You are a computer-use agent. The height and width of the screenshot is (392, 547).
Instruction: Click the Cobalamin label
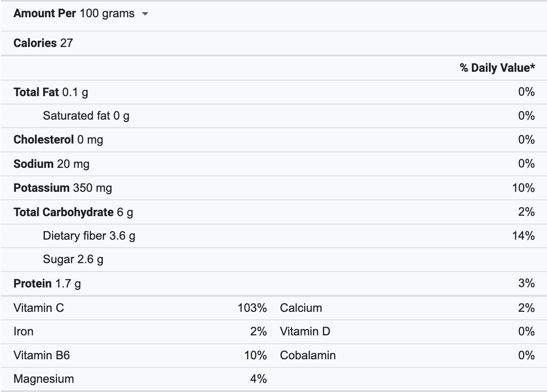pos(307,355)
